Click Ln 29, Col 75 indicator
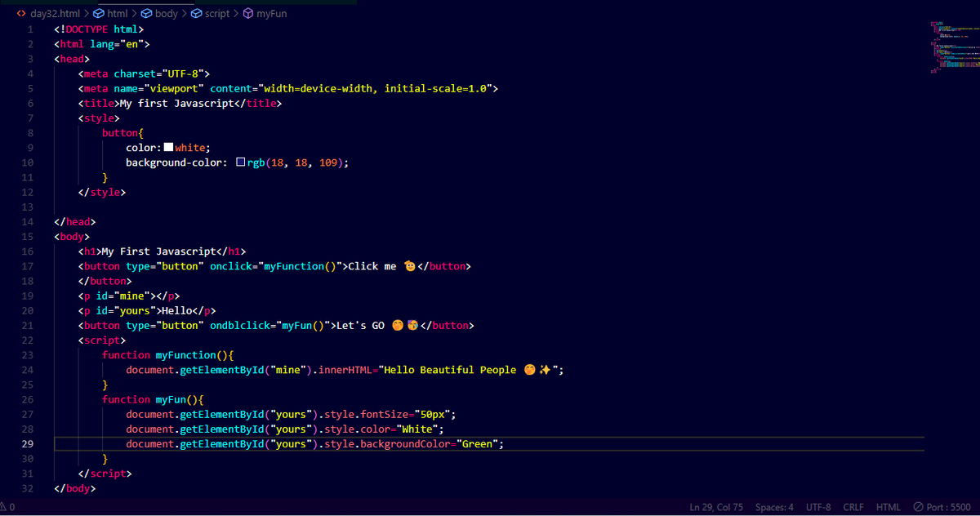Viewport: 980px width, 516px height. 718,507
